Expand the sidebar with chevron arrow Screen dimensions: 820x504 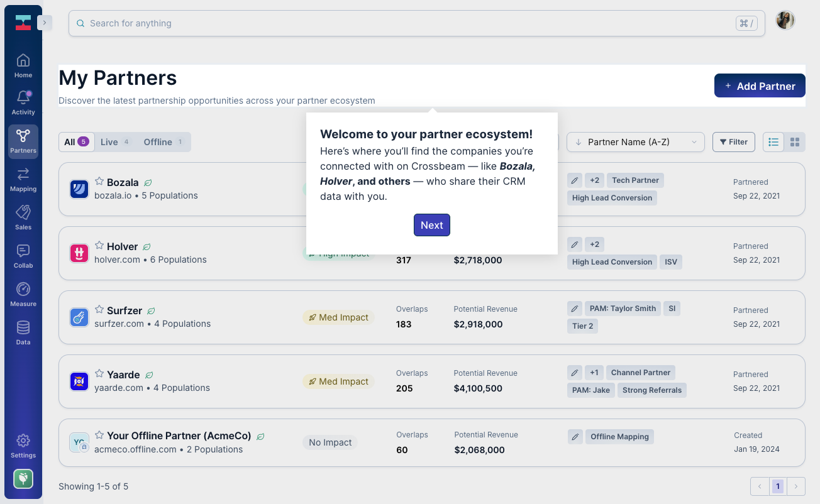click(45, 23)
